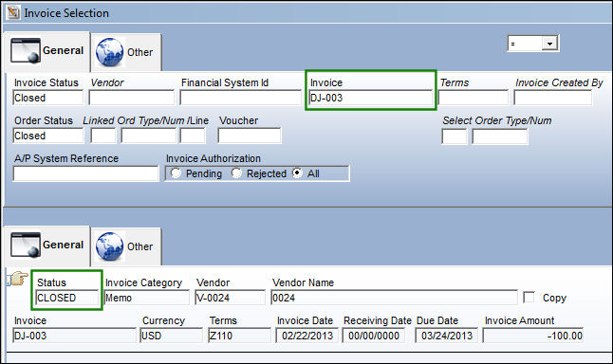Image resolution: width=613 pixels, height=364 pixels.
Task: Click the Invoice Authorization label
Action: click(x=214, y=158)
